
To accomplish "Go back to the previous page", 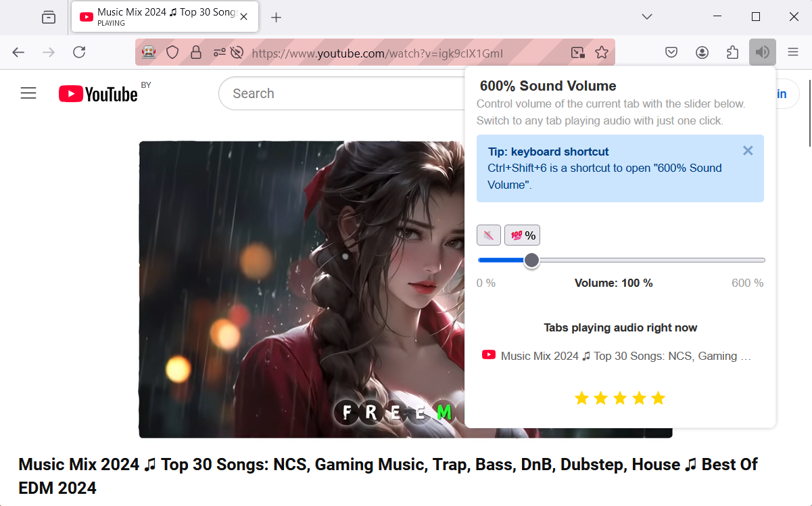I will pos(18,52).
